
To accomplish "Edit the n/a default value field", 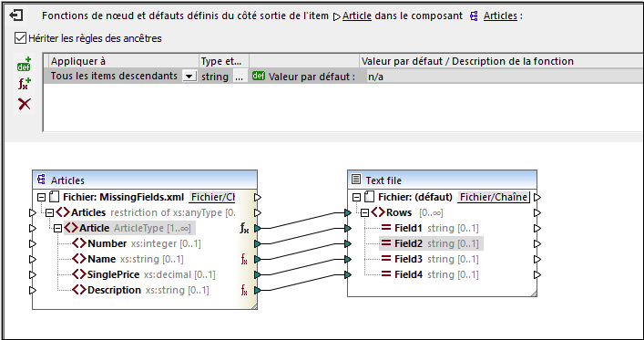I will [503, 77].
